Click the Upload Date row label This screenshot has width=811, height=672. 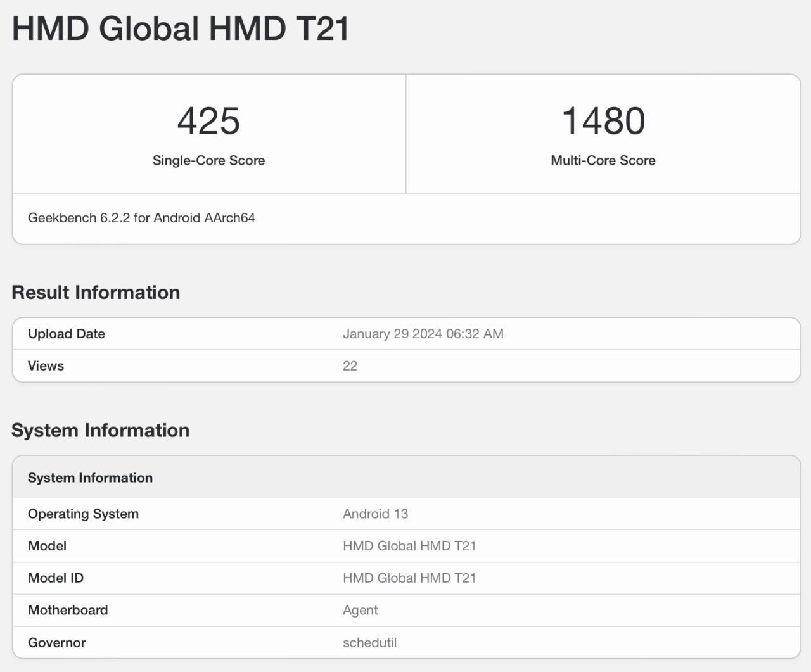pyautogui.click(x=67, y=334)
